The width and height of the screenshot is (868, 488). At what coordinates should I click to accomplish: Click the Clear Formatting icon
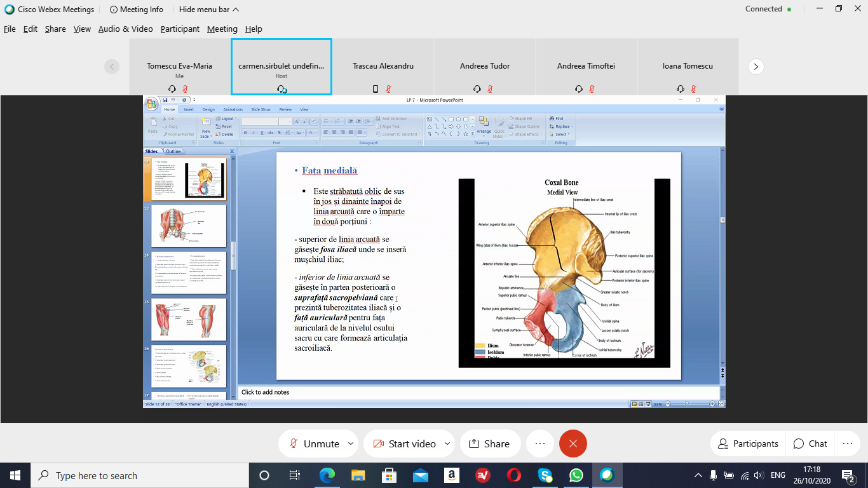click(x=314, y=121)
